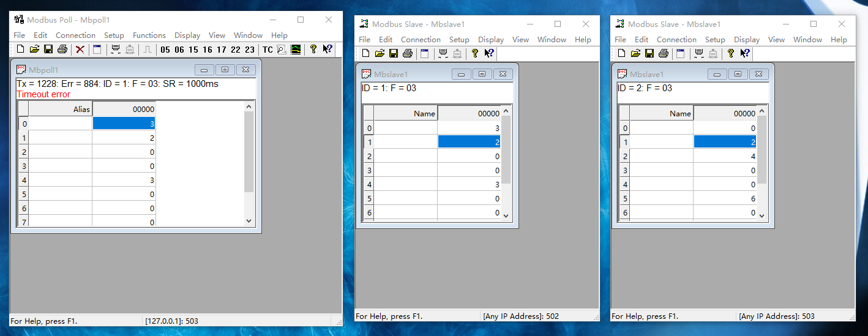Click Print icon in Modbus Poll toolbar

tap(62, 50)
